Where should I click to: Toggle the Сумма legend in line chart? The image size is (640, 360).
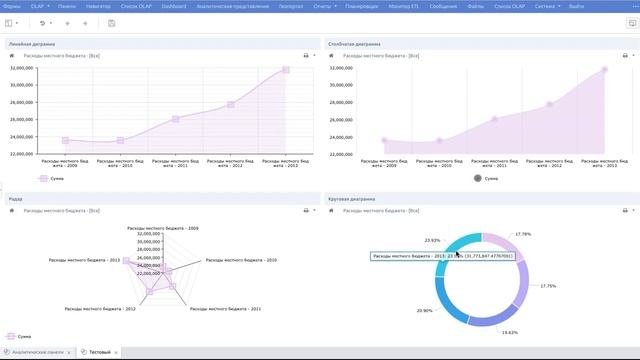(51, 178)
